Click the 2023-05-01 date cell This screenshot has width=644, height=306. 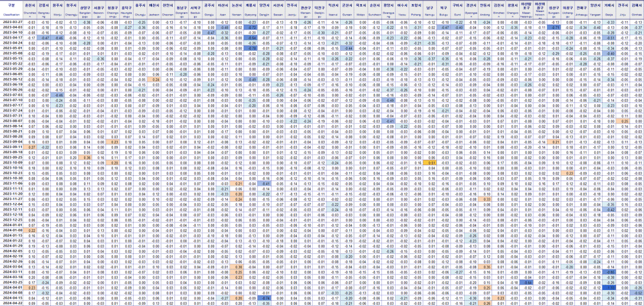[11, 48]
